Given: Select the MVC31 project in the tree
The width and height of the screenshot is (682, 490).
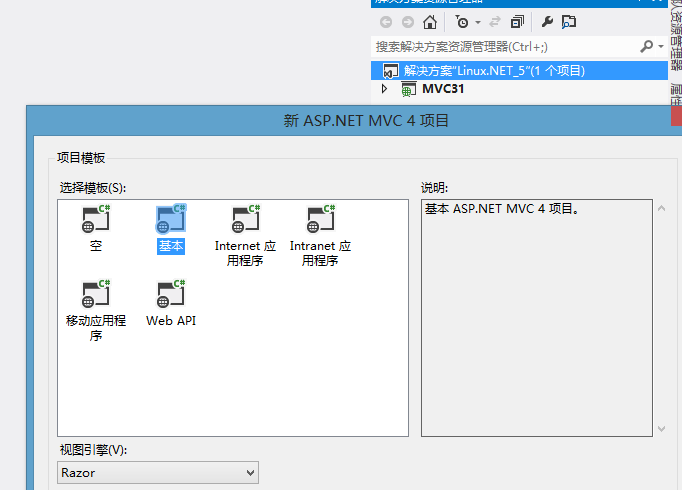Looking at the screenshot, I should coord(443,89).
